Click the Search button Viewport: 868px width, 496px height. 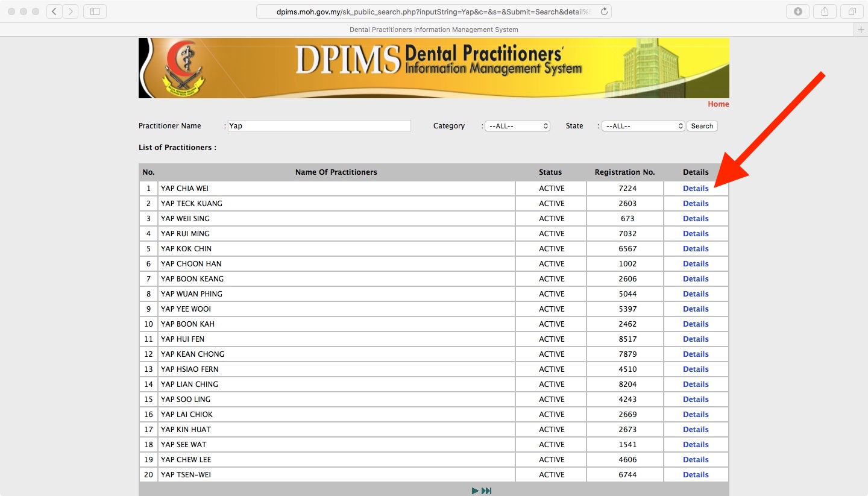(x=702, y=126)
